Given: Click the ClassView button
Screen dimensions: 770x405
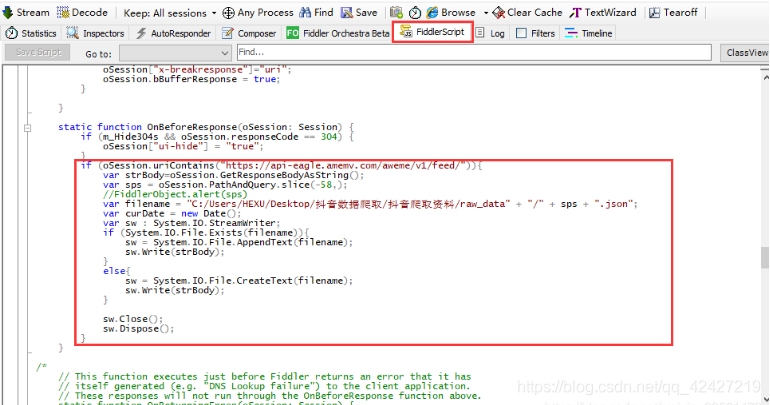Looking at the screenshot, I should [x=745, y=53].
